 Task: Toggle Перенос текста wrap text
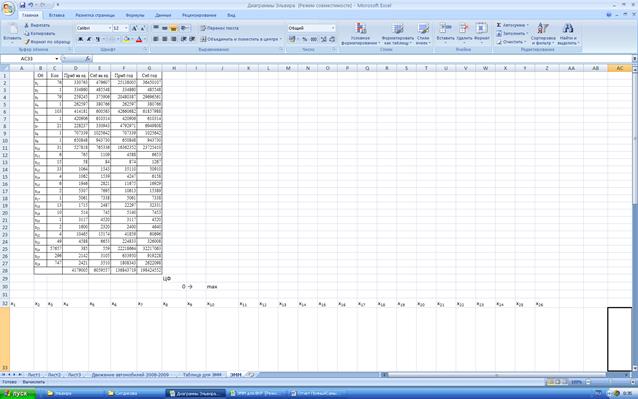pyautogui.click(x=219, y=28)
